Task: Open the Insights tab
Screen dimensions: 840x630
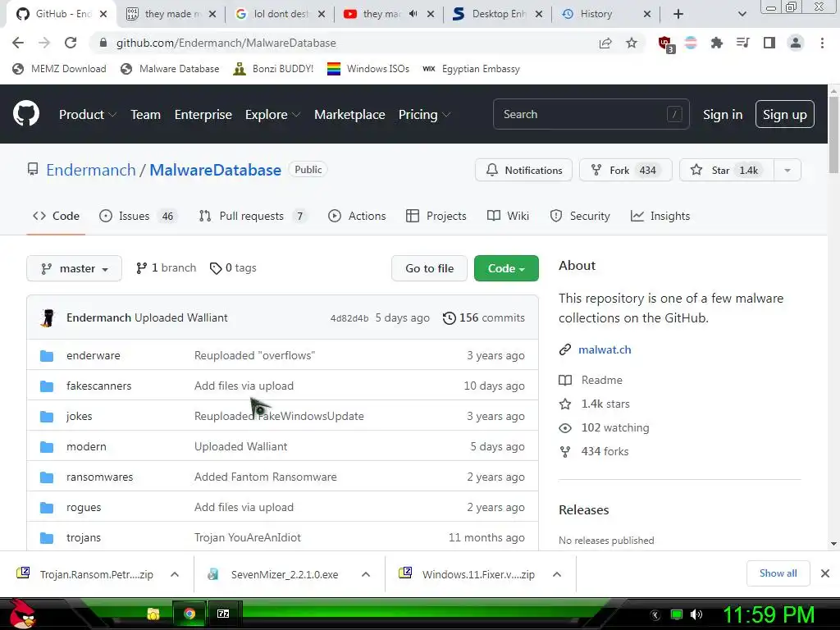Action: coord(660,216)
